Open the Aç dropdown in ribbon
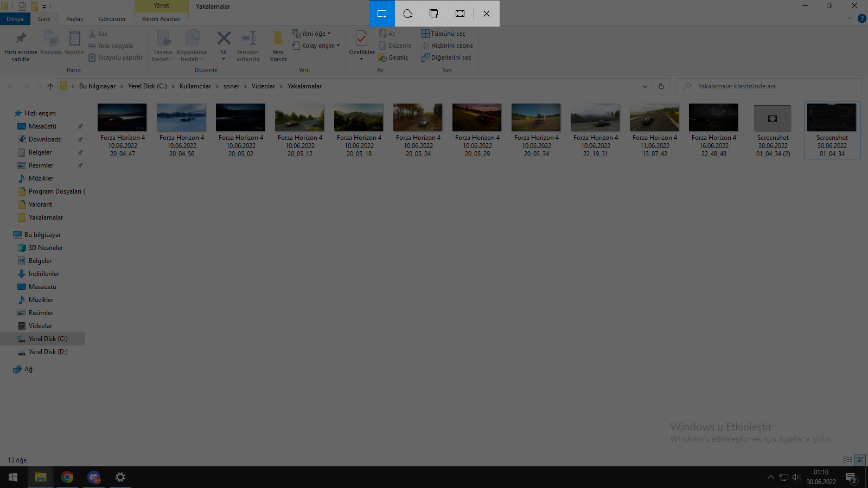 [x=390, y=34]
